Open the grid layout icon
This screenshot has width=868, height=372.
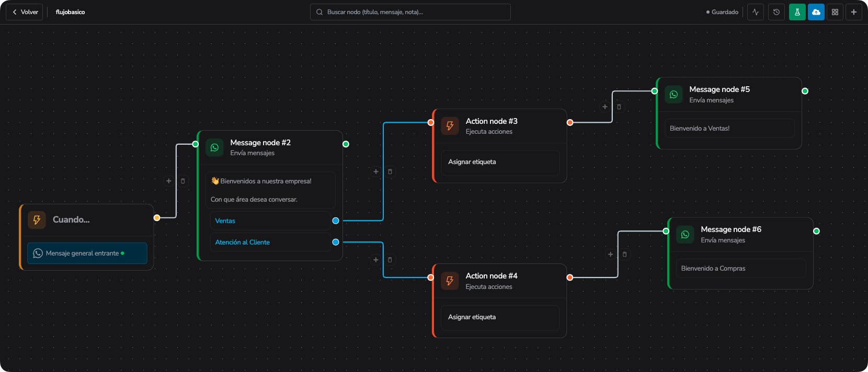click(x=835, y=12)
